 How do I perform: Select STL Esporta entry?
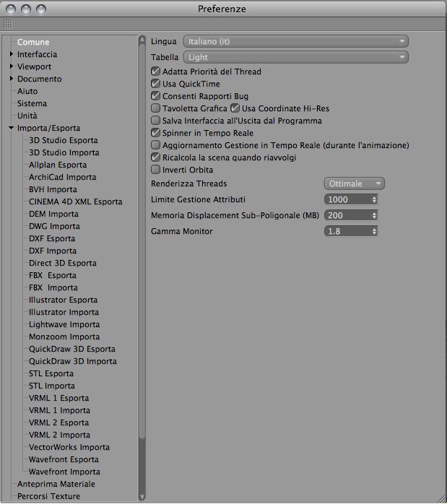click(x=51, y=373)
